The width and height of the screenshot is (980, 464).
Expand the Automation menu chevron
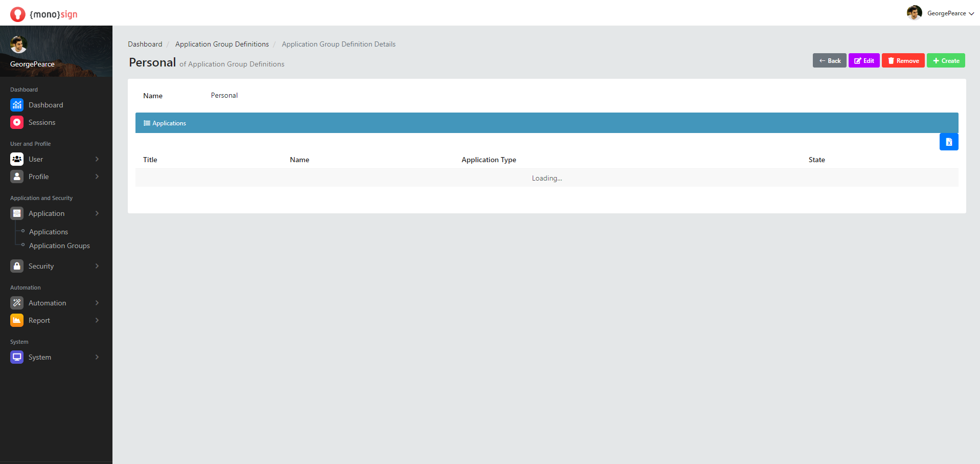97,303
